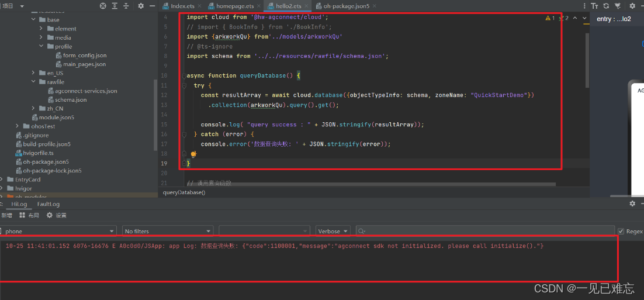Image resolution: width=644 pixels, height=300 pixels.
Task: Go to next highlighted error arrow
Action: point(583,18)
